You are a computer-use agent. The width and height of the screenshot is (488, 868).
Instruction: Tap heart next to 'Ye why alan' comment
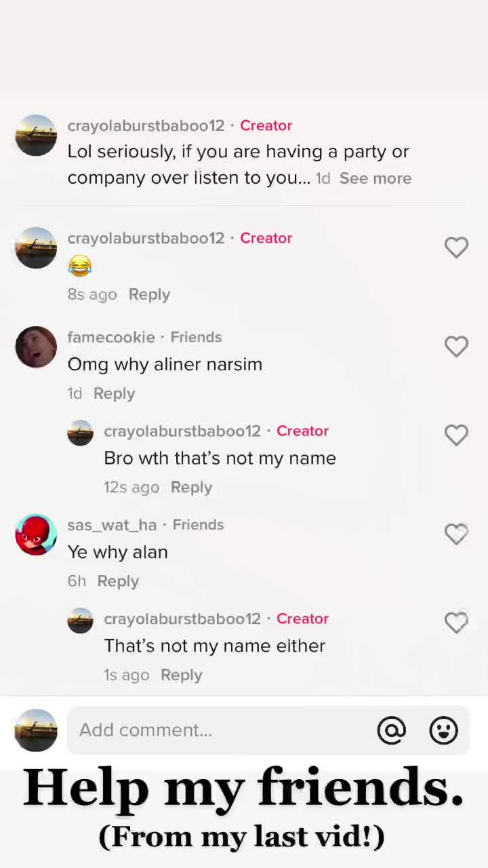456,534
